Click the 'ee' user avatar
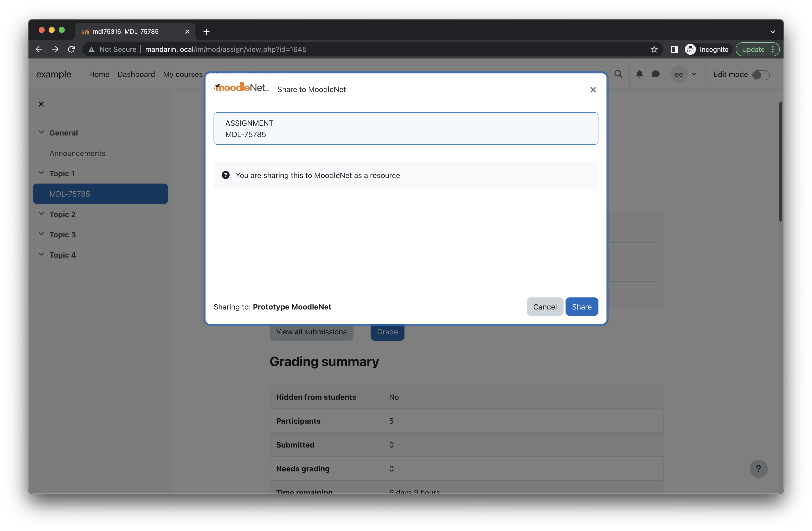The height and width of the screenshot is (531, 812). [679, 74]
